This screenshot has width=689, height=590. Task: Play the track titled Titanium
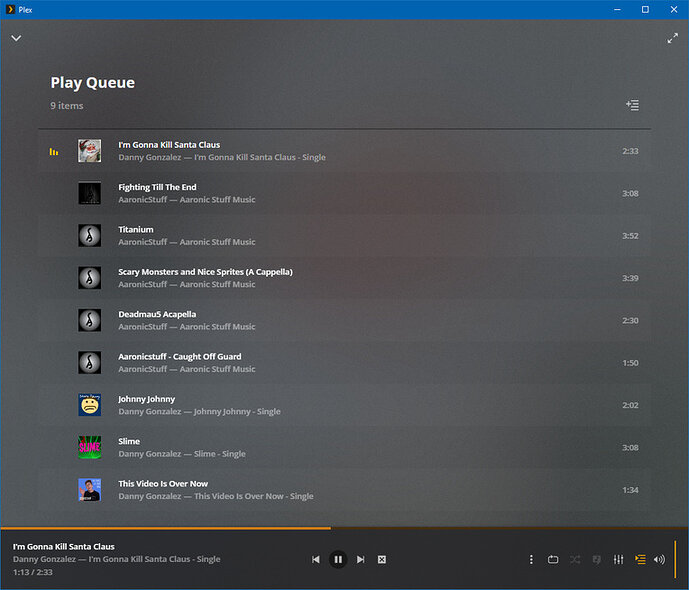[136, 229]
